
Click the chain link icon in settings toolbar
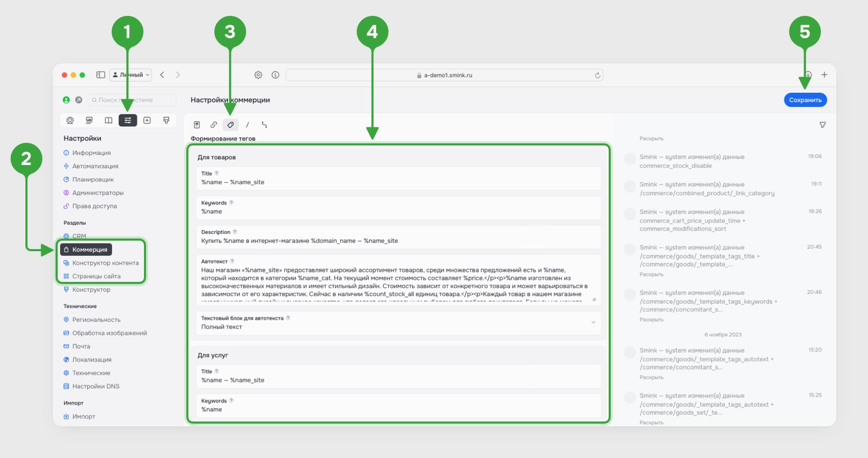click(x=214, y=125)
